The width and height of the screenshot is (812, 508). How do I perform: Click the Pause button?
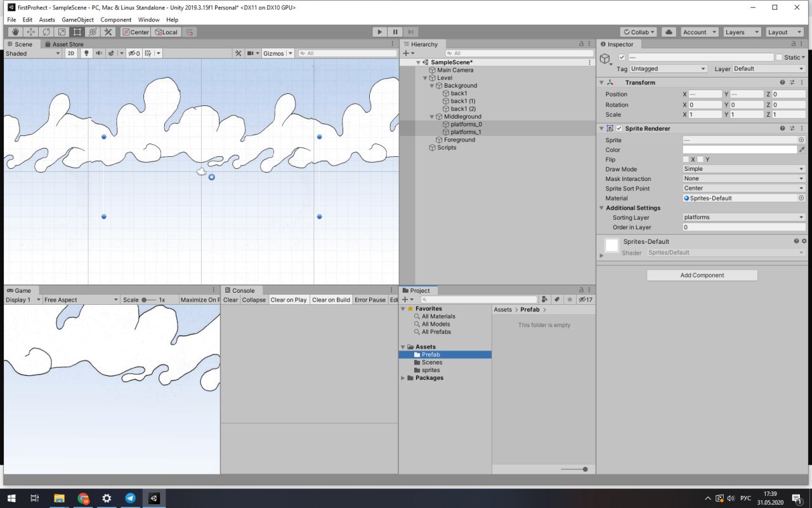coord(395,32)
